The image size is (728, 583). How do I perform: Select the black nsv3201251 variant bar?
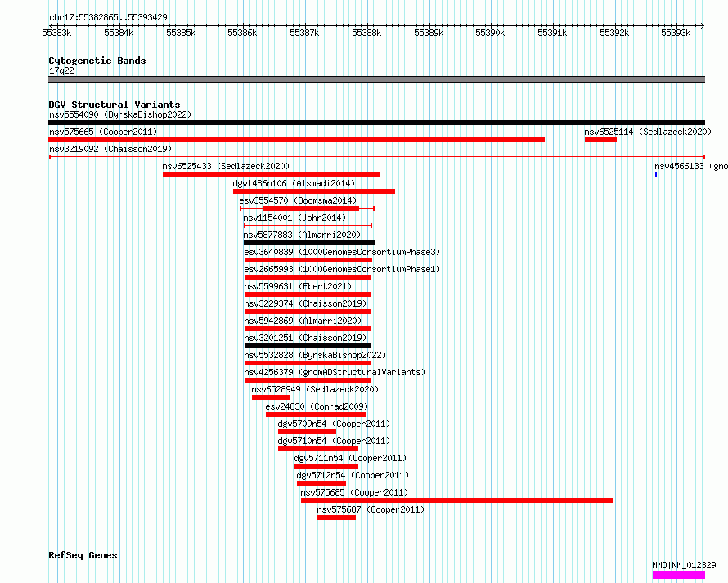(308, 346)
